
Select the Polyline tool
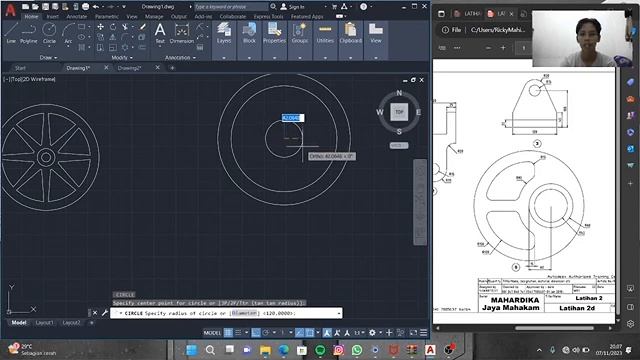(29, 33)
